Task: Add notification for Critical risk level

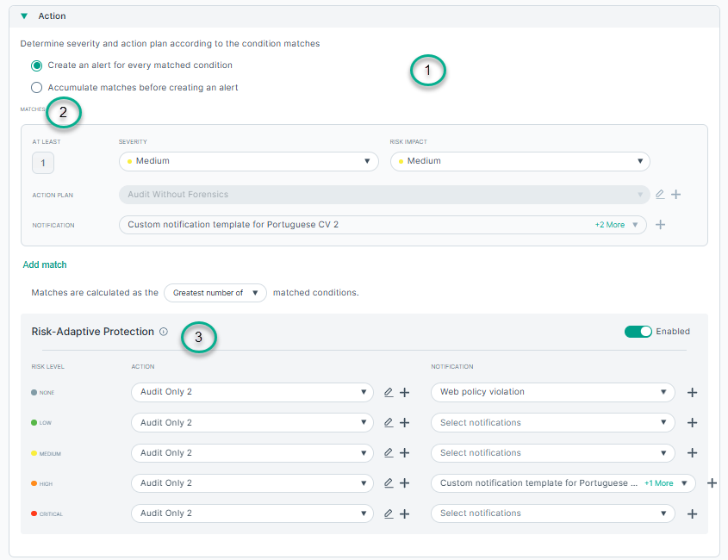Action: point(692,513)
